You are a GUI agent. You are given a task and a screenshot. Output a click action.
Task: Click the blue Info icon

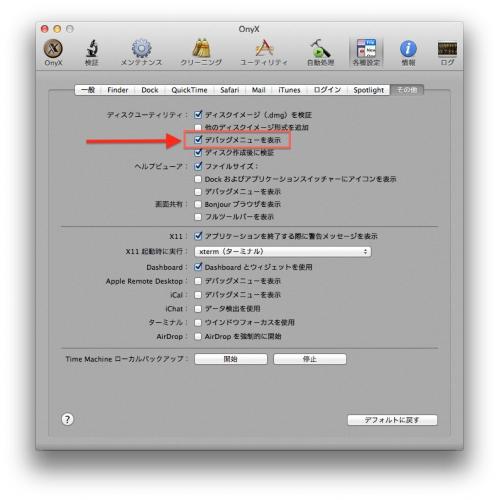408,53
